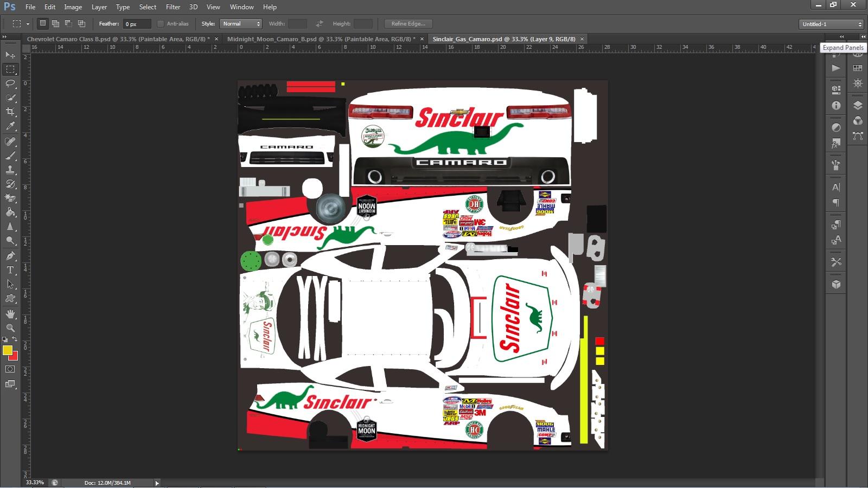Image resolution: width=868 pixels, height=488 pixels.
Task: Open the Actions panel play icon
Action: coord(836,68)
